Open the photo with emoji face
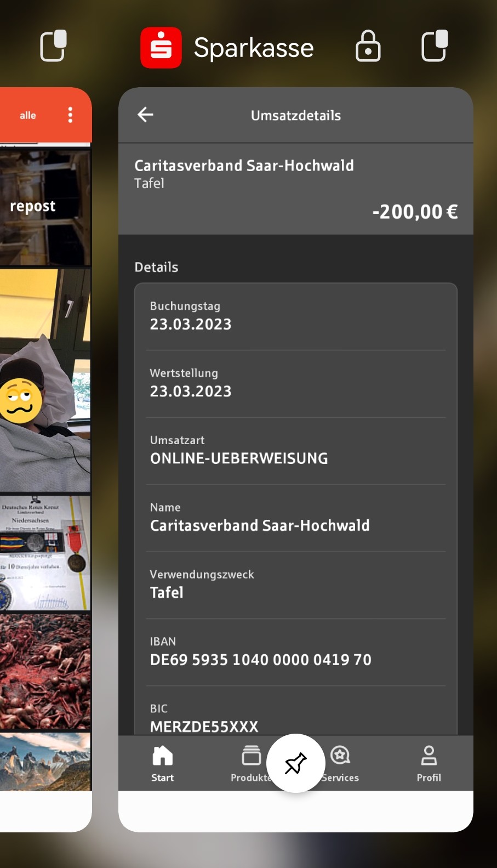This screenshot has height=868, width=497. coord(45,381)
